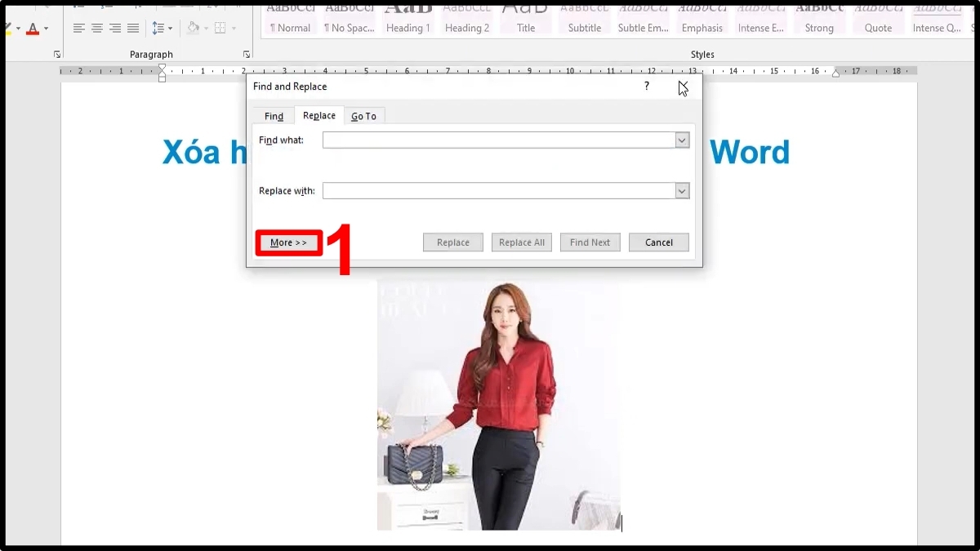Click the Replace button
Image resolution: width=980 pixels, height=551 pixels.
453,242
